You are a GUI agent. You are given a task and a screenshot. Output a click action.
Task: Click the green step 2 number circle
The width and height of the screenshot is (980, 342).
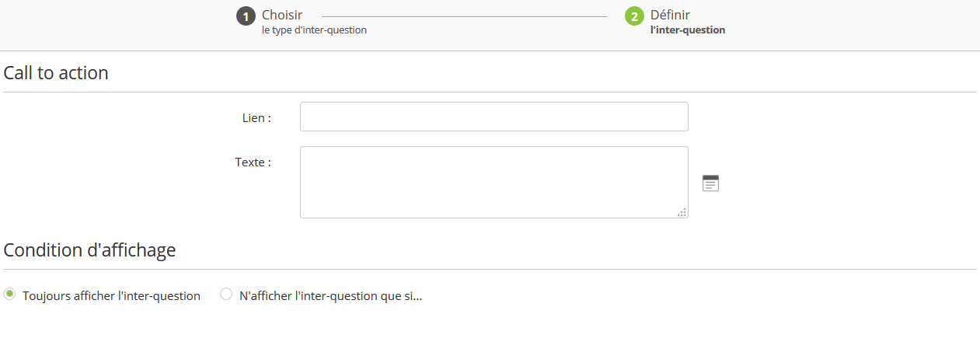coord(634,16)
